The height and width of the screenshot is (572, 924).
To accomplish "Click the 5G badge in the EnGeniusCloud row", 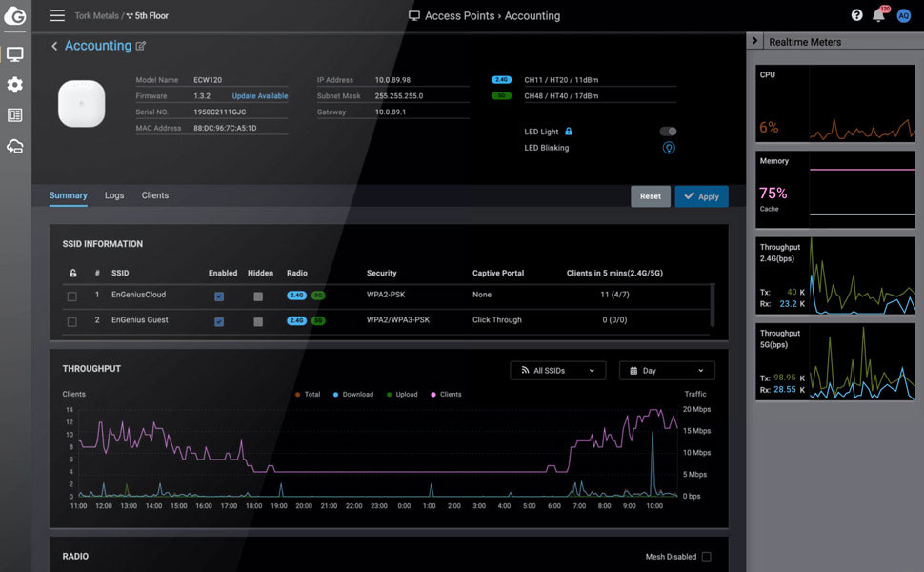I will click(x=318, y=296).
